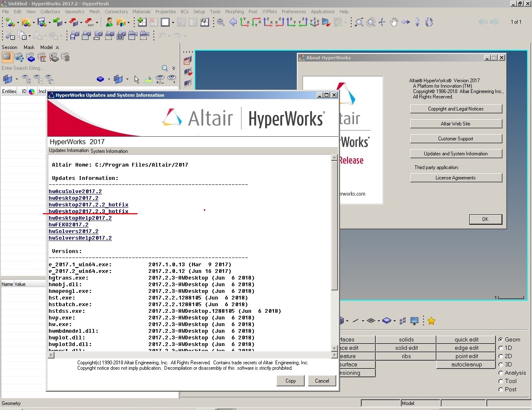Select the 2D radio button
This screenshot has height=410, width=532.
(x=501, y=356)
